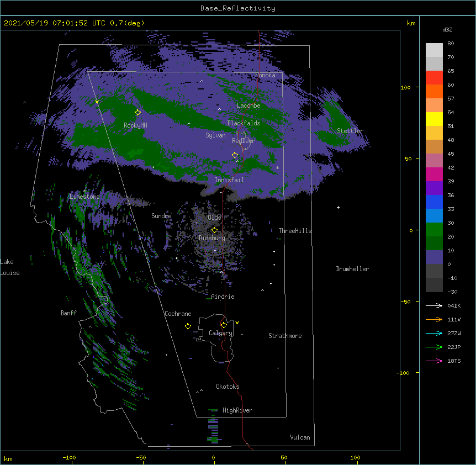The image size is (476, 465).
Task: Click the Strathmore town label
Action: 285,336
